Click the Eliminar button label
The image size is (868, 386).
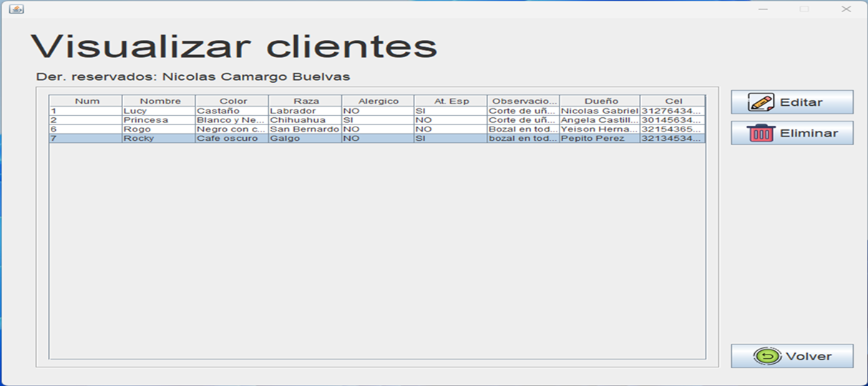(809, 133)
